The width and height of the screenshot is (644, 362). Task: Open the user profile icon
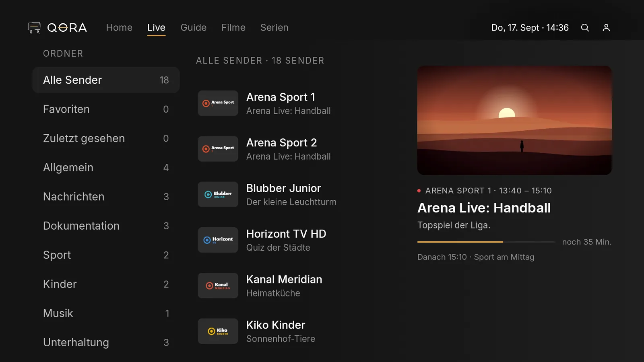pyautogui.click(x=606, y=28)
